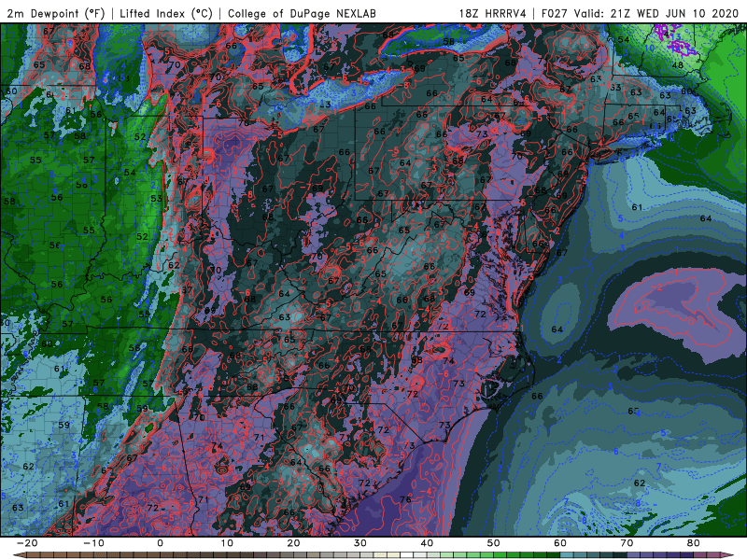
Task: Click the 10 label on the color scale
Action: 227,543
